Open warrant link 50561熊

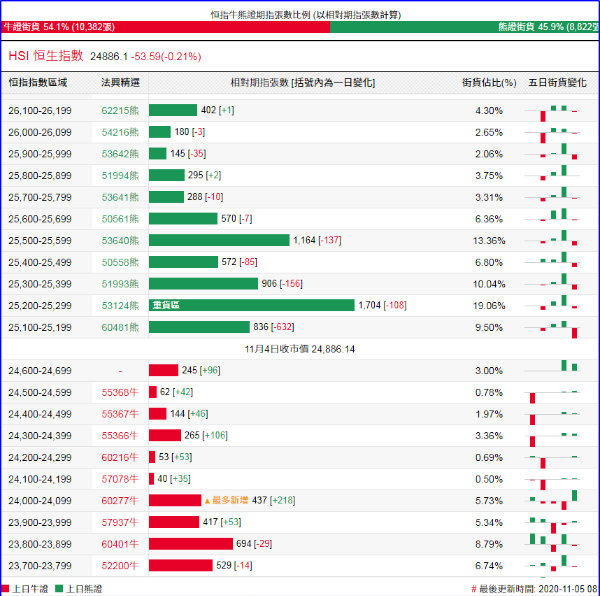(x=120, y=219)
